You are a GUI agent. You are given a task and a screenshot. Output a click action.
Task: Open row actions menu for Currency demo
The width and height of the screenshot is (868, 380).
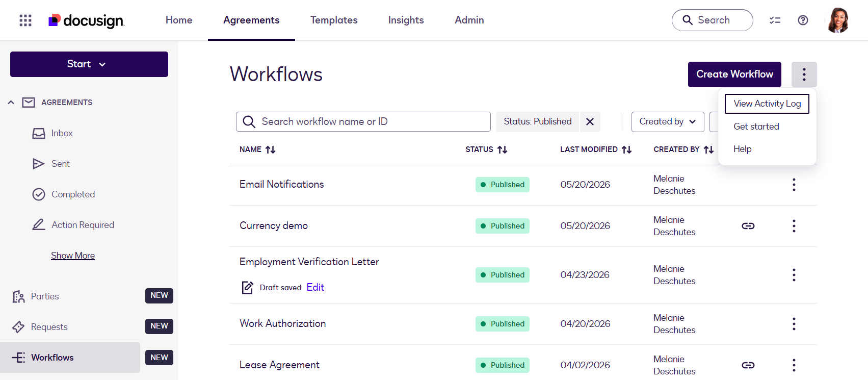click(794, 226)
